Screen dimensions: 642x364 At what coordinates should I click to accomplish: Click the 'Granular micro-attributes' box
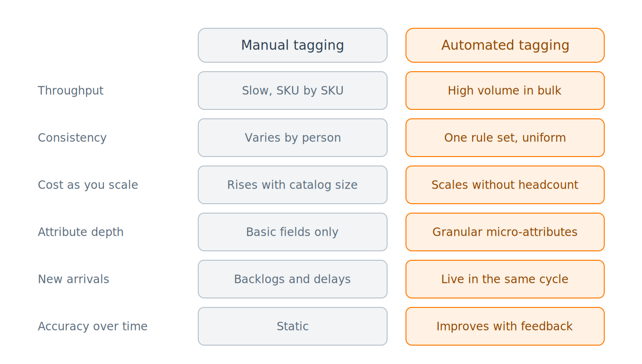(x=505, y=232)
